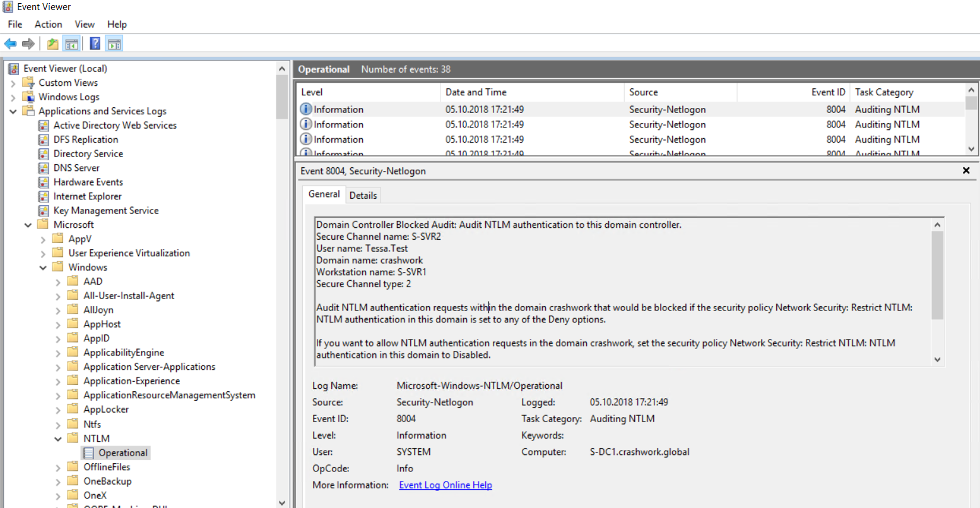The height and width of the screenshot is (508, 980).
Task: Close the event detail pane with X
Action: [x=966, y=171]
